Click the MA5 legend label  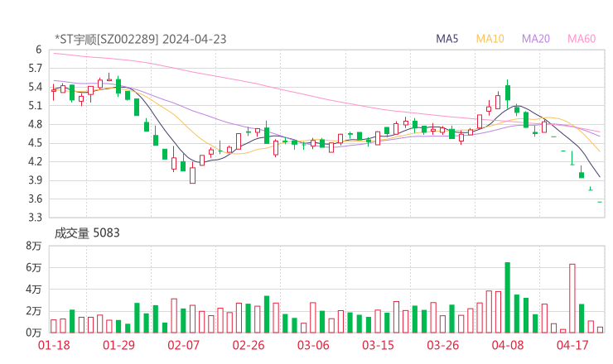446,39
